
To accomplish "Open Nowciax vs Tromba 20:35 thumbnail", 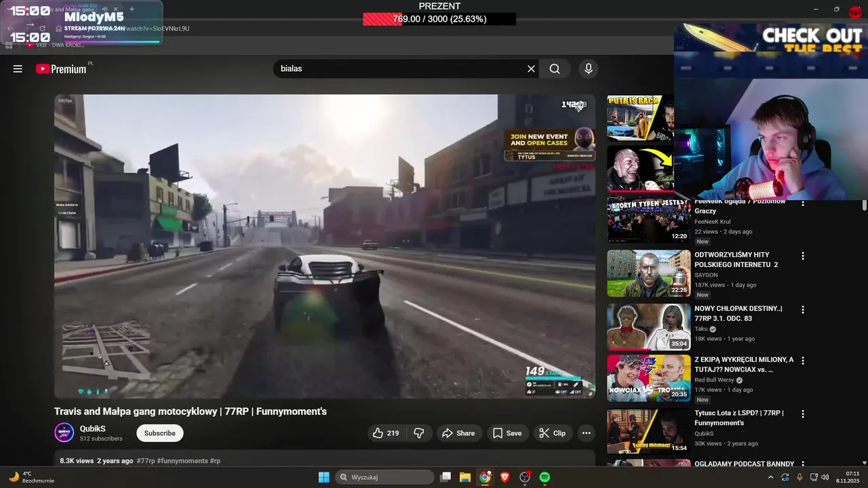I will (x=648, y=378).
